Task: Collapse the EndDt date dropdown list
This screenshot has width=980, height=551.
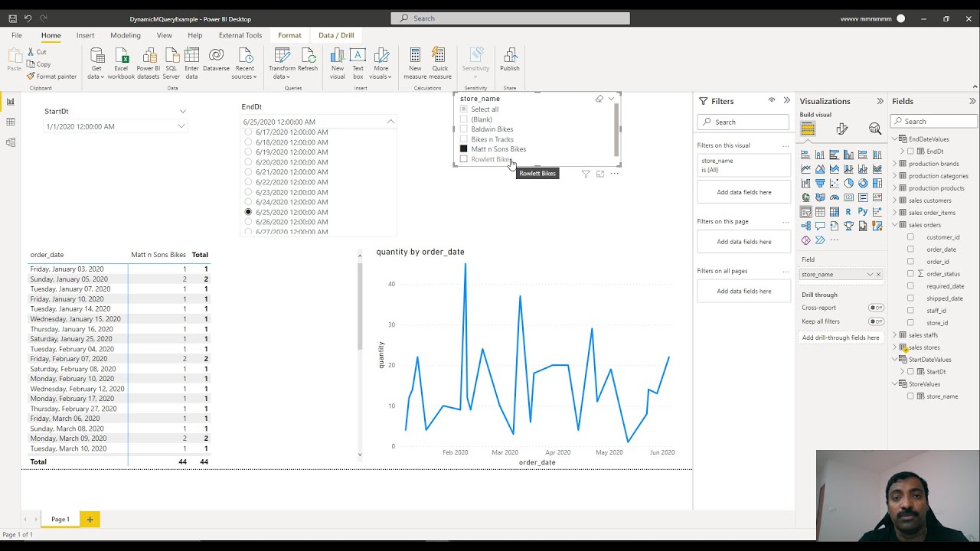Action: coord(390,122)
